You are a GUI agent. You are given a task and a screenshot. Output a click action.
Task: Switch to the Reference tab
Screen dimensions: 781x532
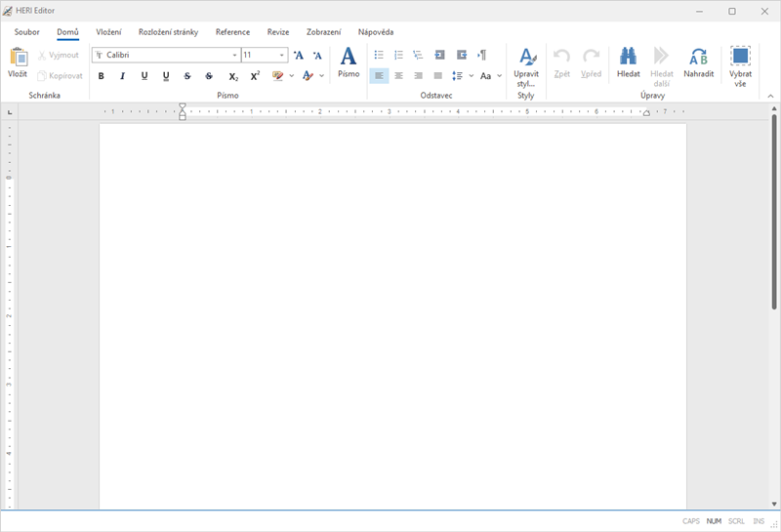(232, 32)
